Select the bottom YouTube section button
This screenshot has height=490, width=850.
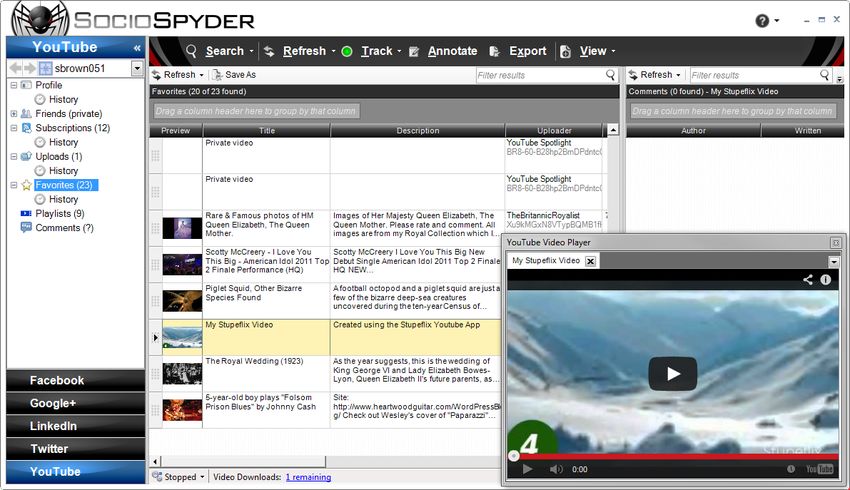(76, 472)
